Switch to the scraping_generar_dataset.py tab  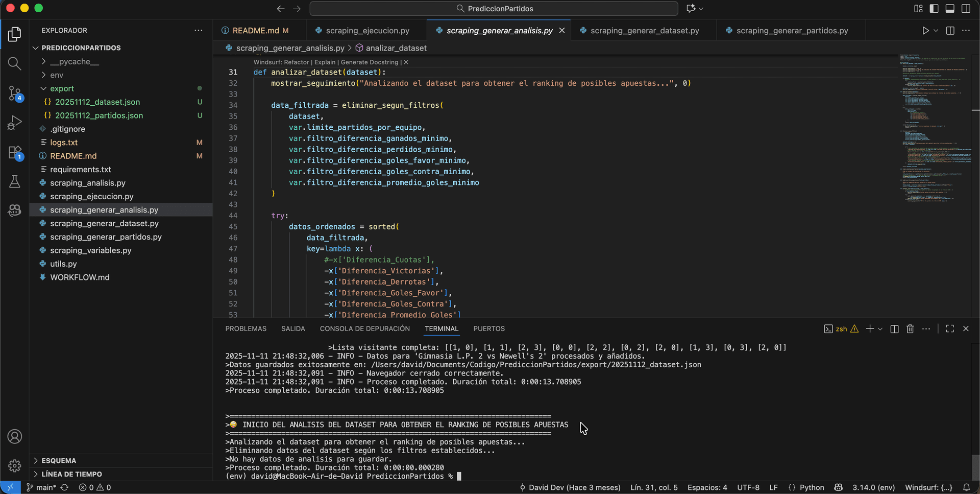[x=644, y=31]
